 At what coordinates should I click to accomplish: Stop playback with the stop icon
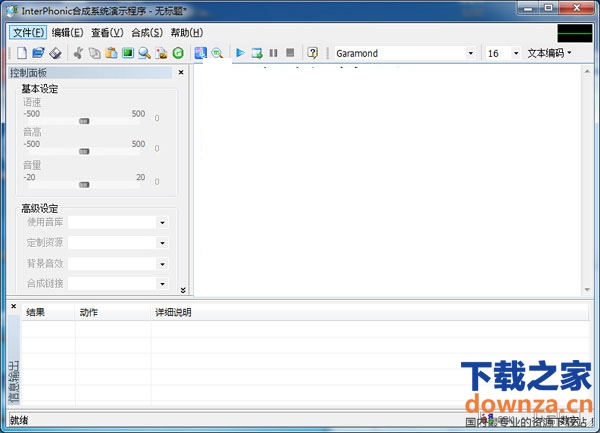click(290, 52)
